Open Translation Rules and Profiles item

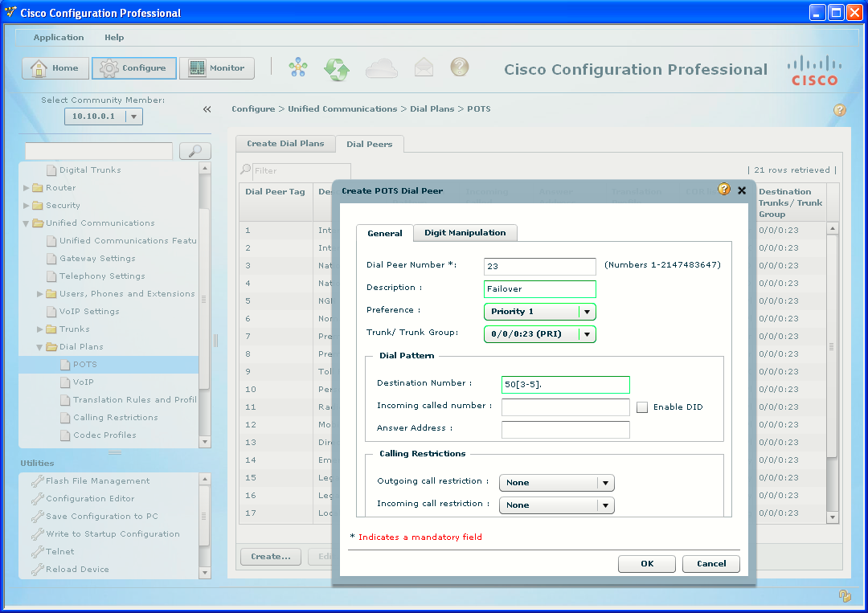135,400
